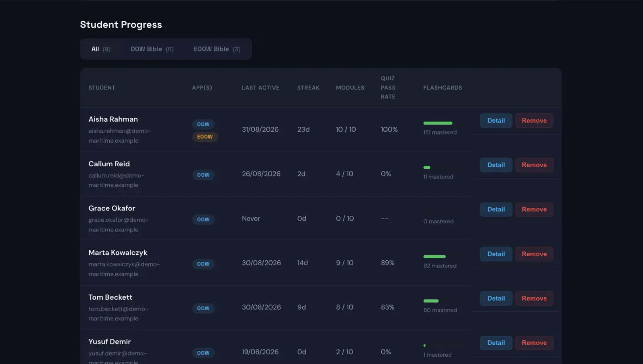Image resolution: width=643 pixels, height=364 pixels.
Task: Open Detail for Tom Beckett
Action: [x=496, y=299]
